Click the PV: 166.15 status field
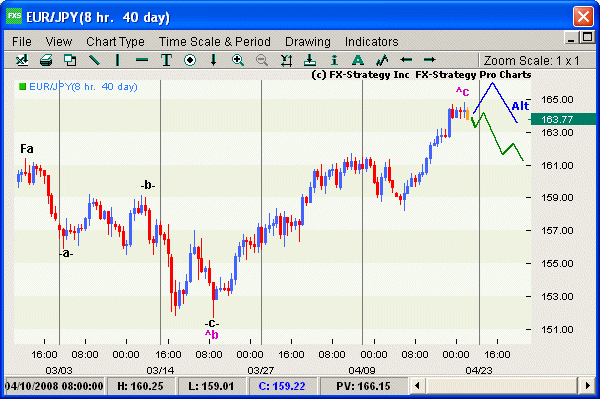Viewport: 600px width, 399px height. (364, 386)
